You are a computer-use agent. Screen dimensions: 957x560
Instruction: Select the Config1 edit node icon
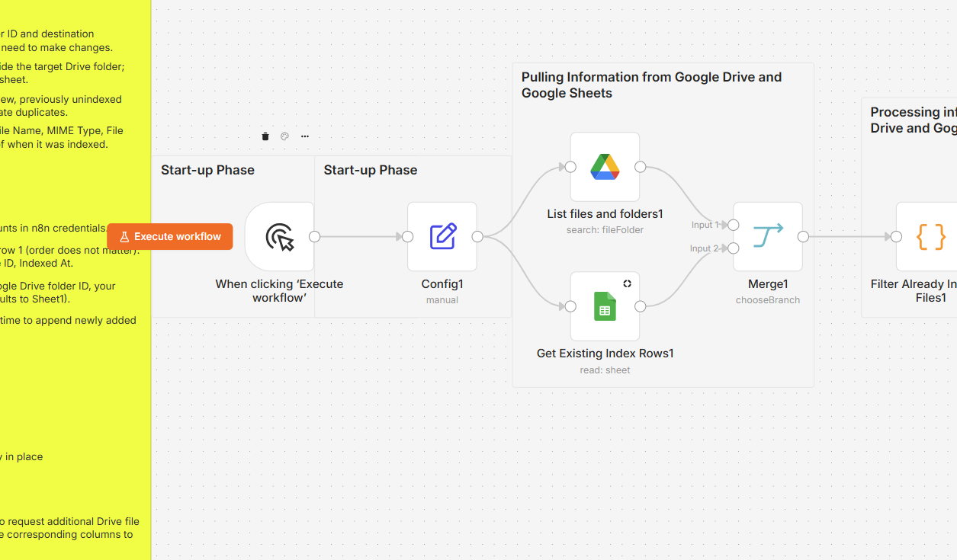[442, 237]
